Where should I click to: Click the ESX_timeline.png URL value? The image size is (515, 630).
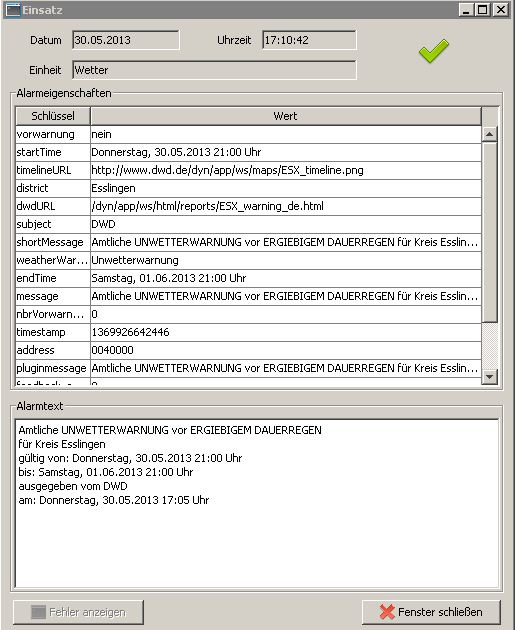pos(286,170)
